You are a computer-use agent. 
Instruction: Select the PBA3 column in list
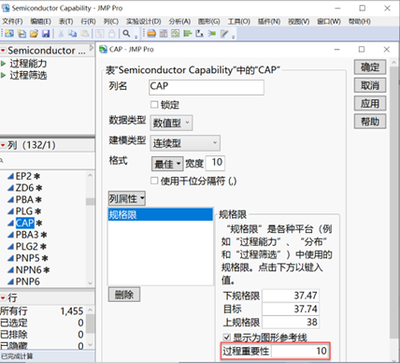27,235
